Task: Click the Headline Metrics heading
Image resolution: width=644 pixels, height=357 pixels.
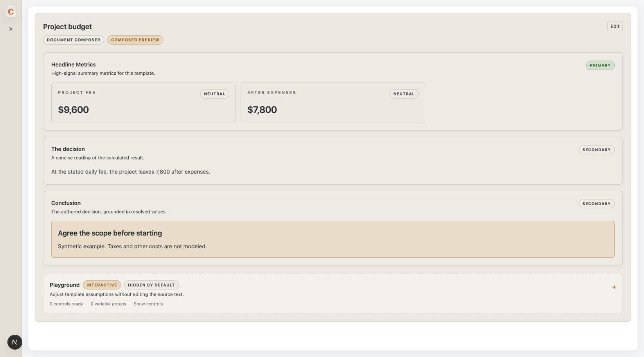Action: click(x=74, y=65)
